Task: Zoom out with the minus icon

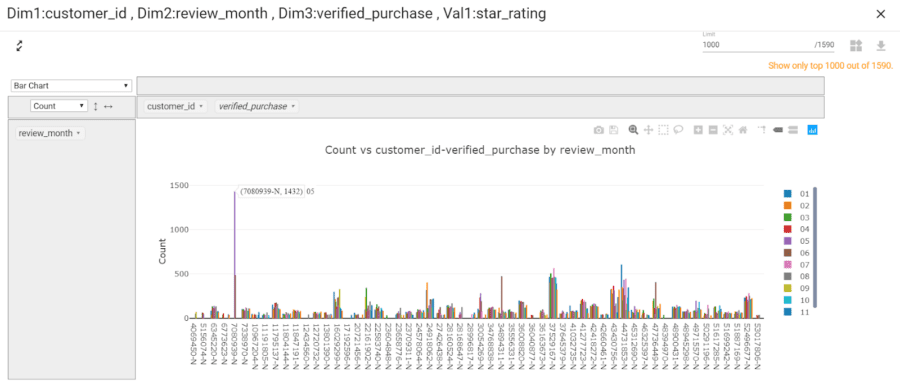Action: tap(713, 130)
